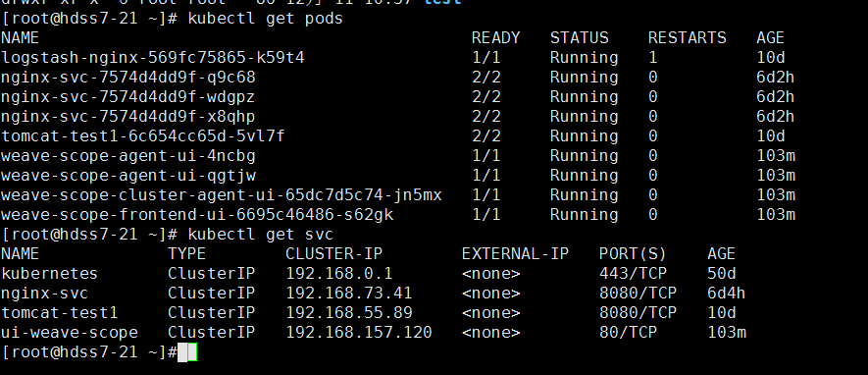Select weave-scope-frontend-ui-6695c46486-s62gk pod name
868x375 pixels.
[x=197, y=215]
